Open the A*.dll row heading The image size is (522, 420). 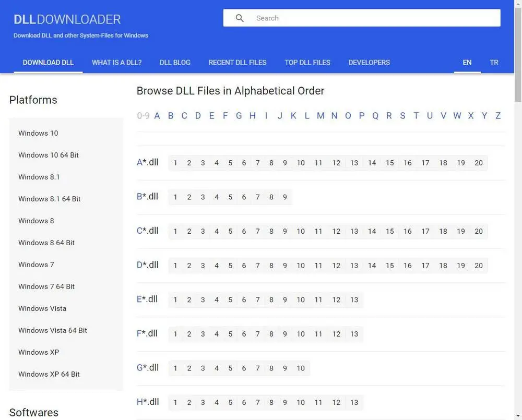coord(148,162)
